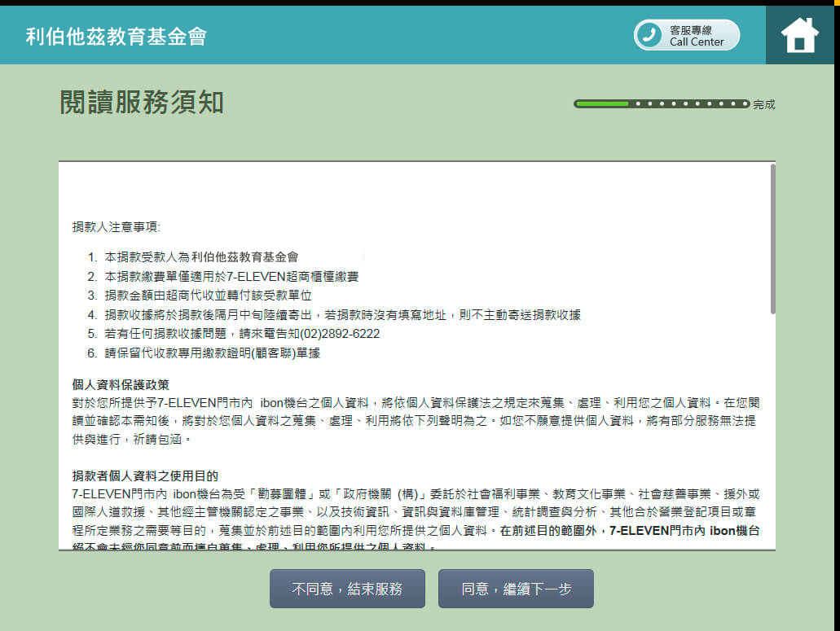840x631 pixels.
Task: Click the 閱讀服務須知 page heading
Action: 142,103
